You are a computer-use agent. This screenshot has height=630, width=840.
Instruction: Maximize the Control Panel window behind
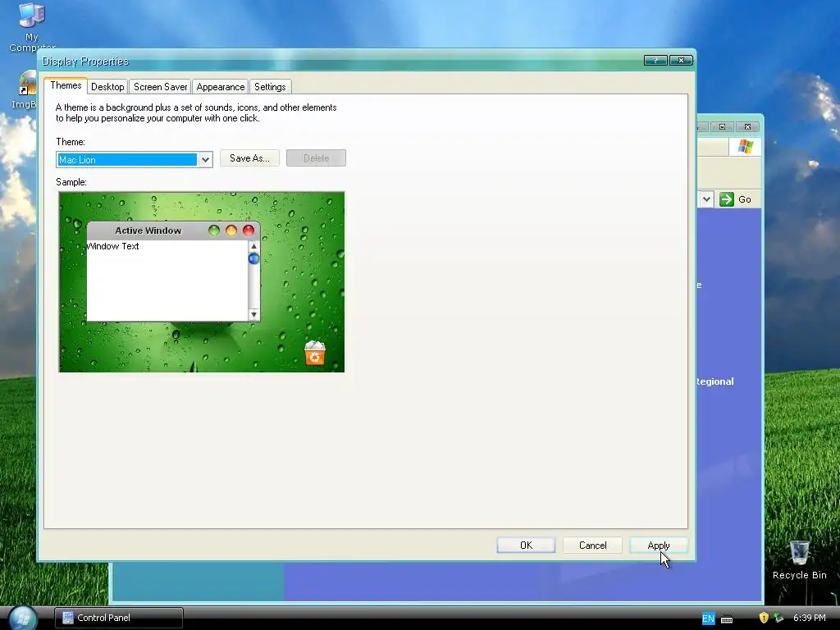click(x=722, y=126)
